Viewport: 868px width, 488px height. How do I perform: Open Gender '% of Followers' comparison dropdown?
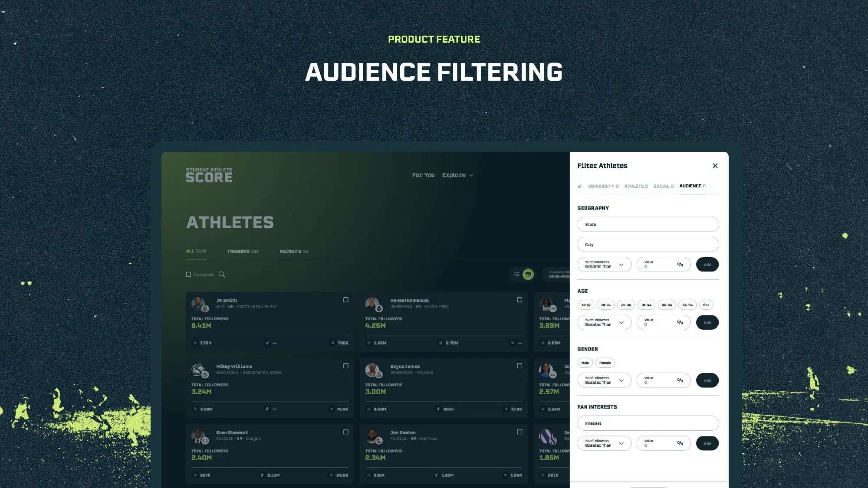(x=605, y=380)
